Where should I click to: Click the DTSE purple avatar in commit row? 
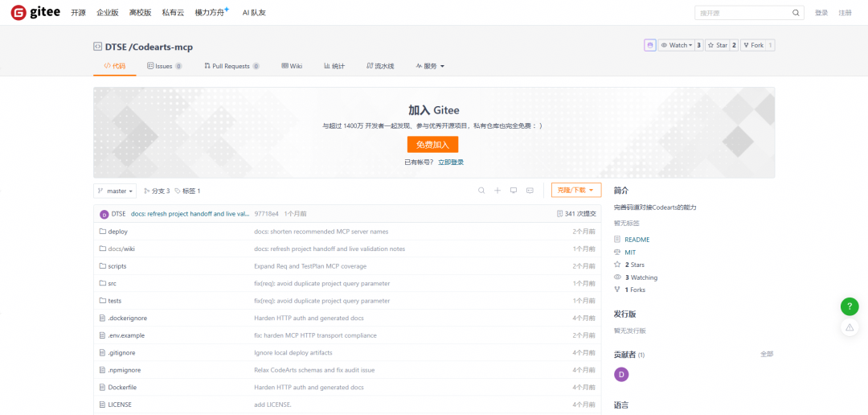[104, 214]
